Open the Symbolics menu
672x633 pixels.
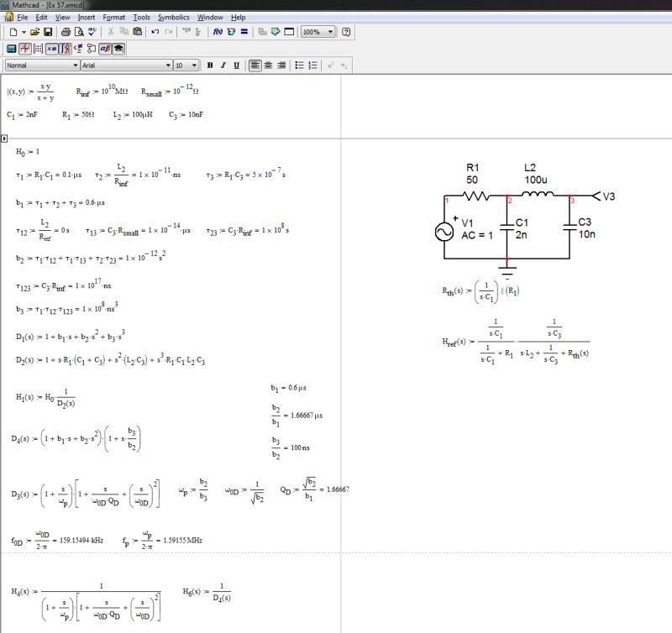(x=173, y=17)
